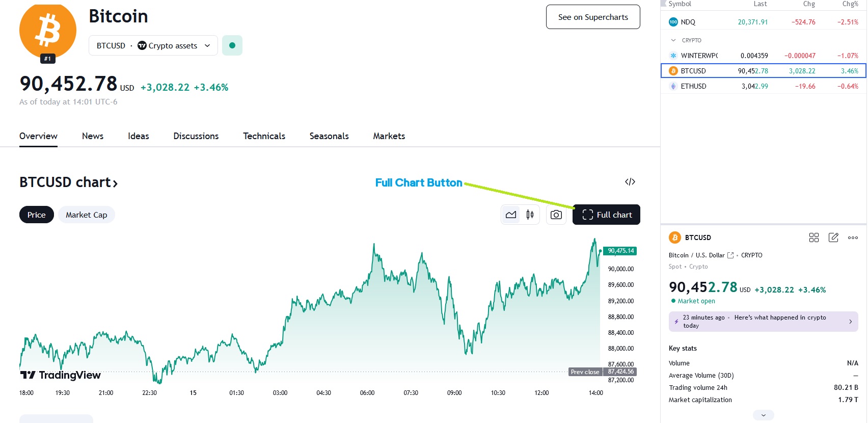This screenshot has width=868, height=423.
Task: Toggle the Market Cap chart mode
Action: tap(87, 215)
